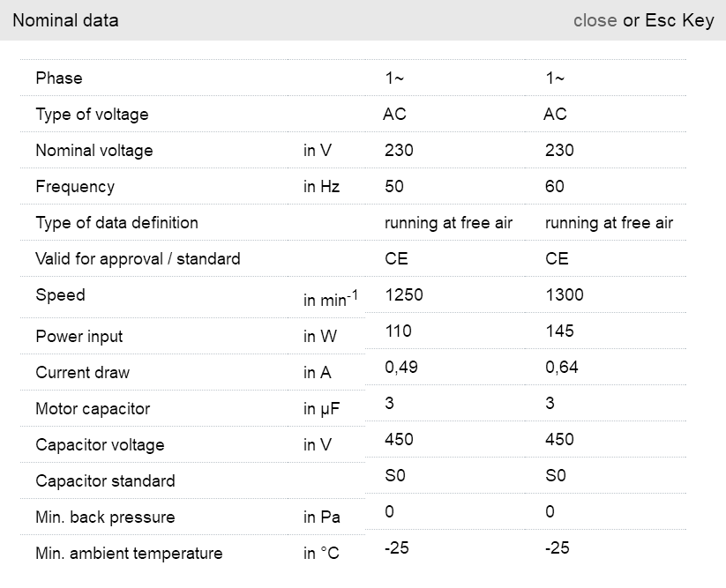
Task: Select the 110 W power input value
Action: coord(398,331)
